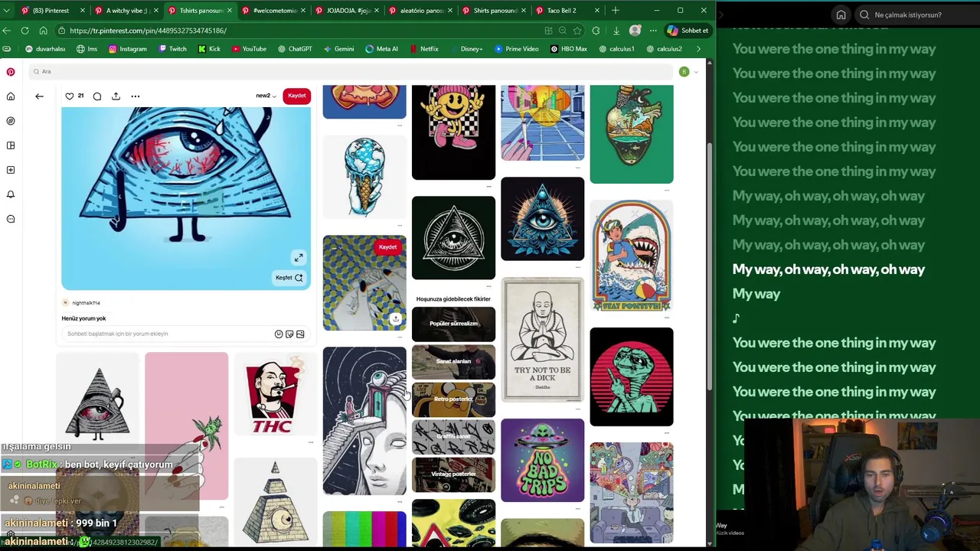The width and height of the screenshot is (980, 551).
Task: Open Vintage posterler suggestion tile
Action: click(453, 474)
